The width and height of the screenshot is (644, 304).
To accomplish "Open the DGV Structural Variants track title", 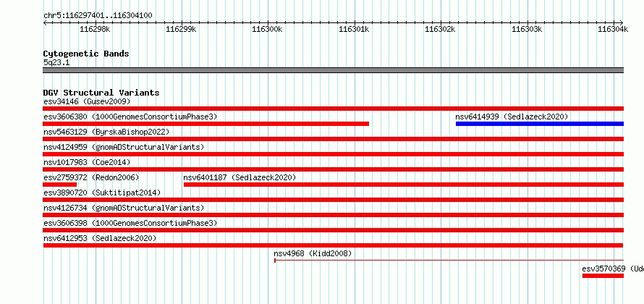I will (x=101, y=93).
